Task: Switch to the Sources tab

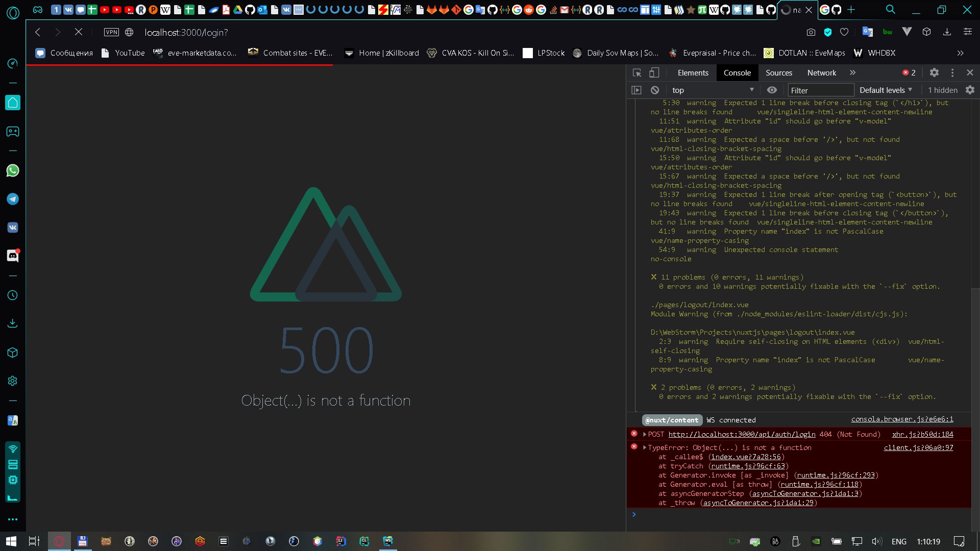Action: (779, 73)
